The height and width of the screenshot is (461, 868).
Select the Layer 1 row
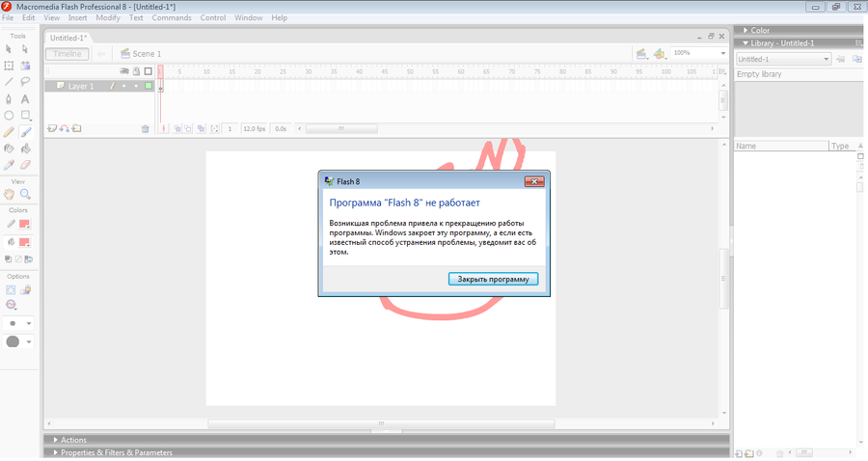99,86
